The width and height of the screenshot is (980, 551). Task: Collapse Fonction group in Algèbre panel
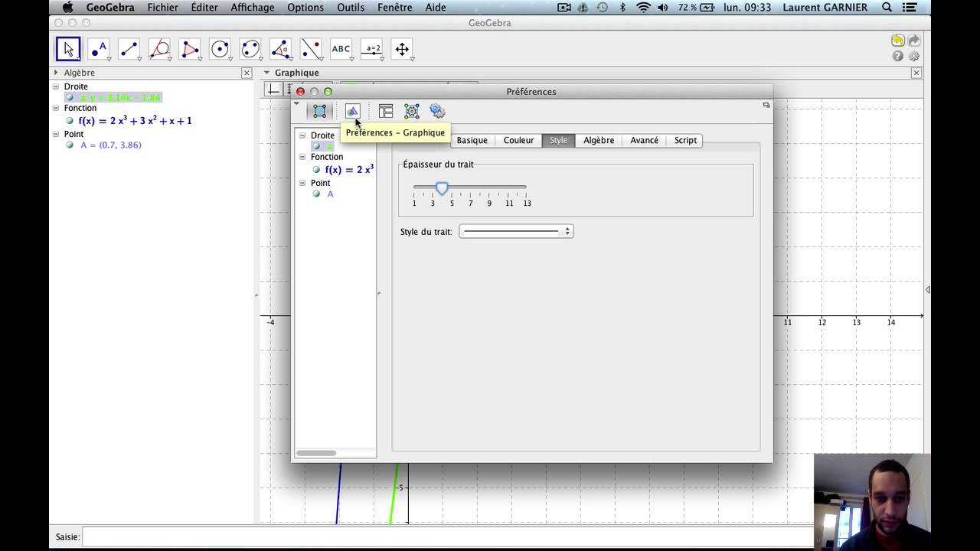click(x=56, y=108)
